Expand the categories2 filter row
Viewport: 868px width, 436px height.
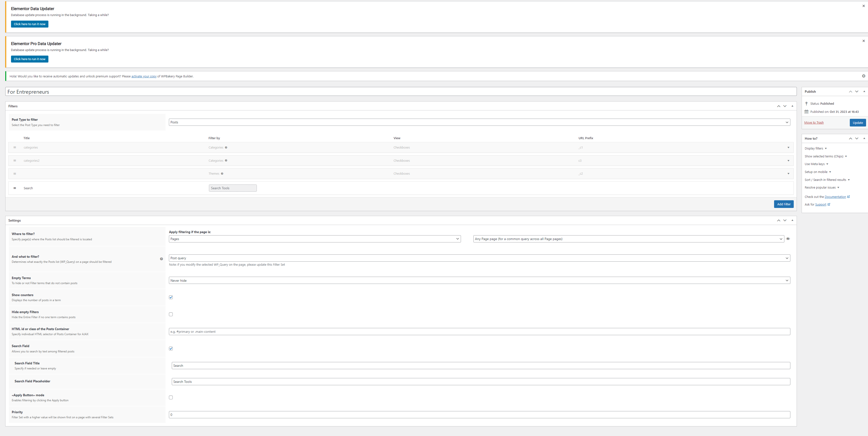[788, 161]
